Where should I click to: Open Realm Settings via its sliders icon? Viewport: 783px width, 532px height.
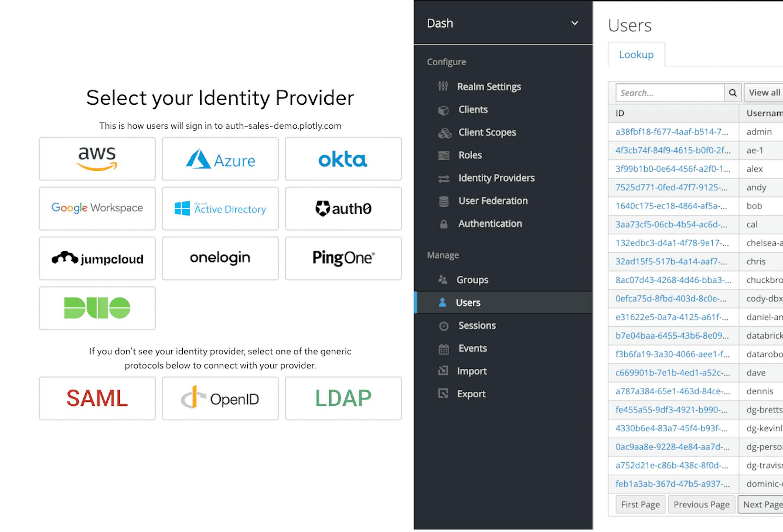coord(443,86)
